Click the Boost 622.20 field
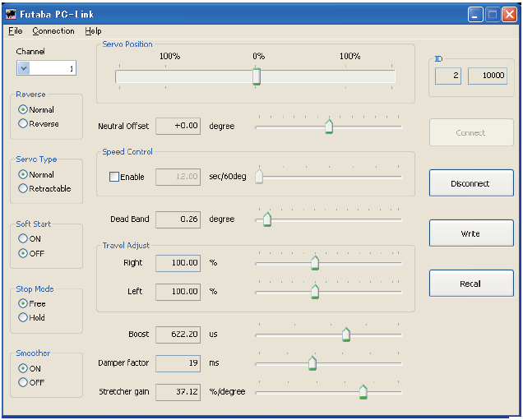Image resolution: width=523 pixels, height=420 pixels. coord(178,335)
